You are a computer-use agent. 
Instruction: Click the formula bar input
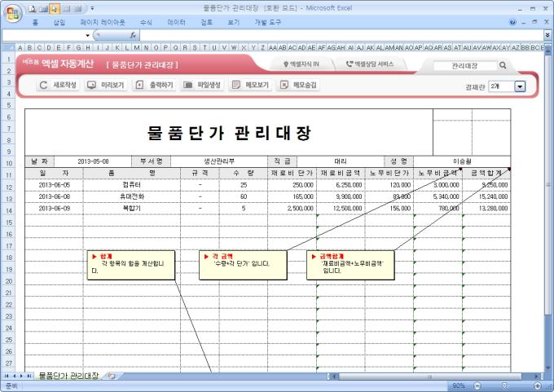click(342, 35)
